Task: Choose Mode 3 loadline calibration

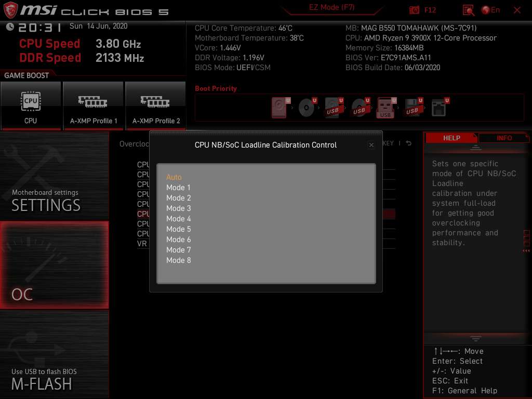Action: pos(179,208)
